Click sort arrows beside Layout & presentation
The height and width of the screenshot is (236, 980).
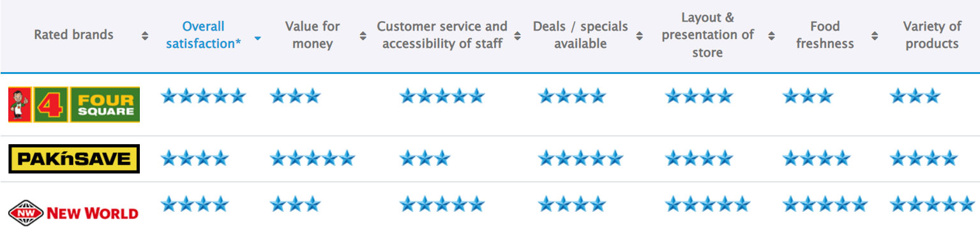(x=771, y=36)
